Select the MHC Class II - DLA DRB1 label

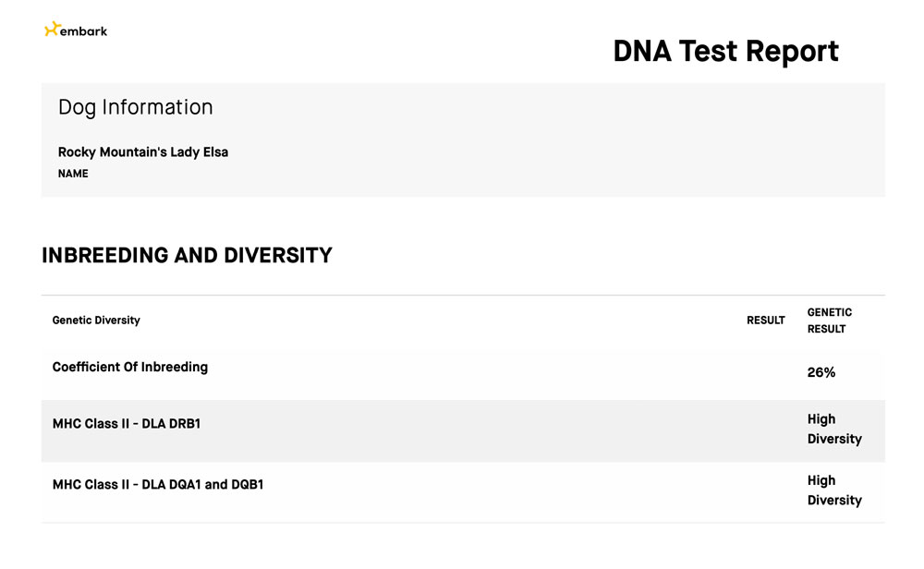point(127,424)
